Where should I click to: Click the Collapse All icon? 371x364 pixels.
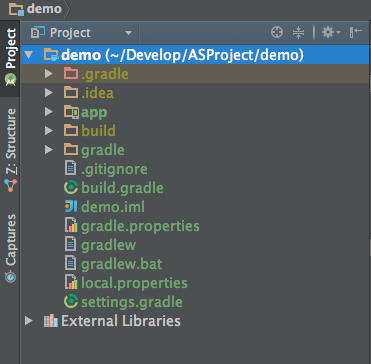[299, 32]
